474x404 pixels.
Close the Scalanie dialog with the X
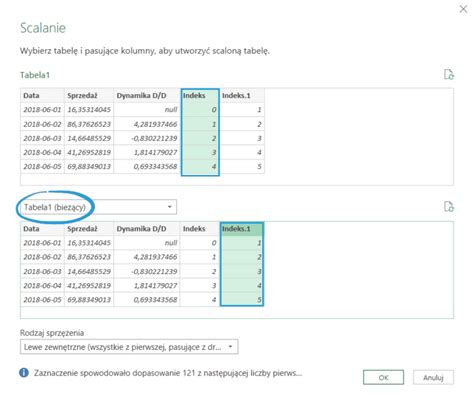click(463, 9)
